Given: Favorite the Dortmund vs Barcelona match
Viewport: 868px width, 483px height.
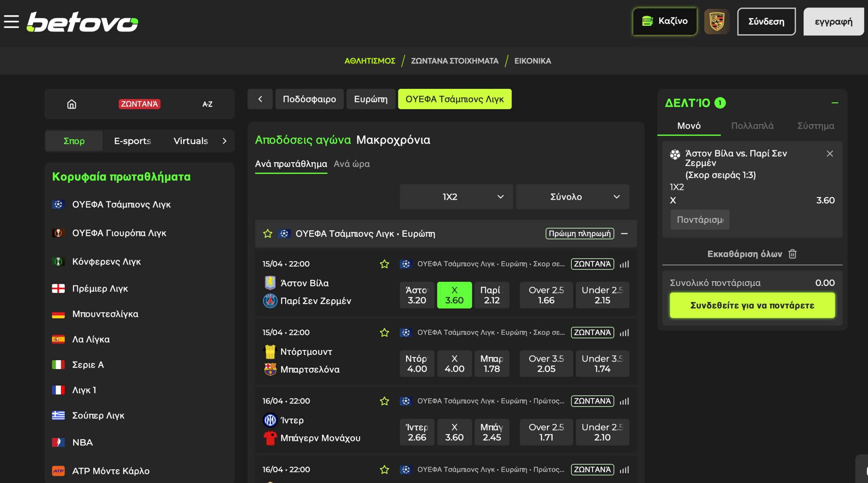Looking at the screenshot, I should pos(384,332).
